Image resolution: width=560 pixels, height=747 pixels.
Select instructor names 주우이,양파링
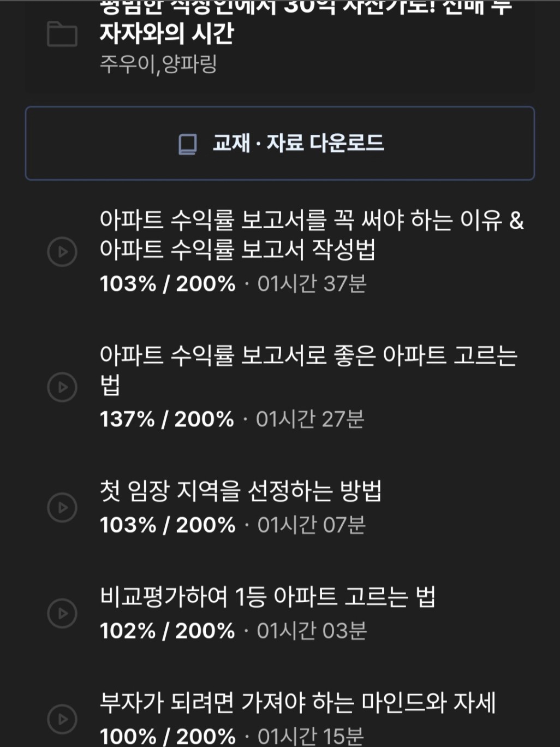pos(158,64)
